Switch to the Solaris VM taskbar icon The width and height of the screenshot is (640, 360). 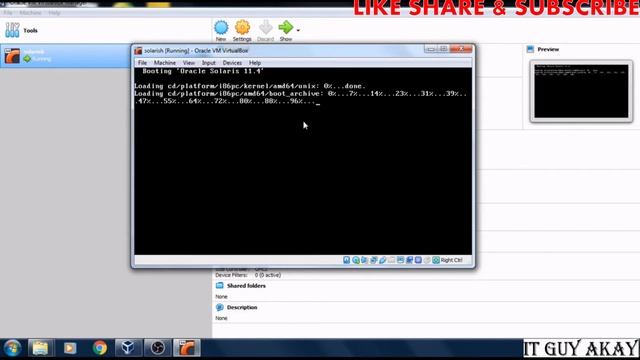coord(187,348)
